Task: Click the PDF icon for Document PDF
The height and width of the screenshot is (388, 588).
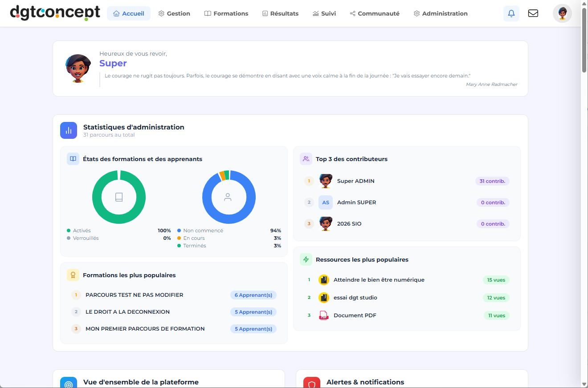Action: 324,315
